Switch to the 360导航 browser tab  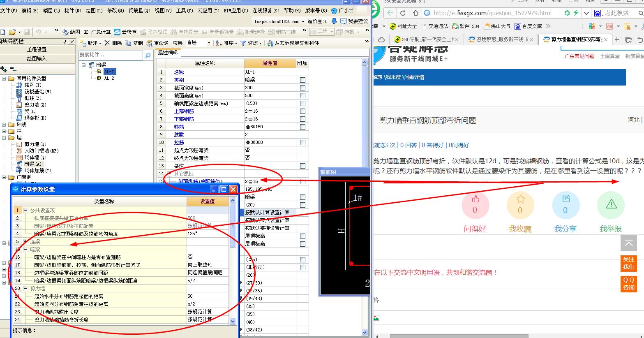point(425,39)
